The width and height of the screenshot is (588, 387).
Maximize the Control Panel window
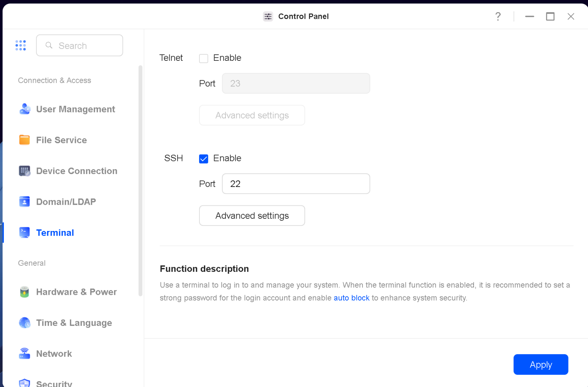point(550,16)
